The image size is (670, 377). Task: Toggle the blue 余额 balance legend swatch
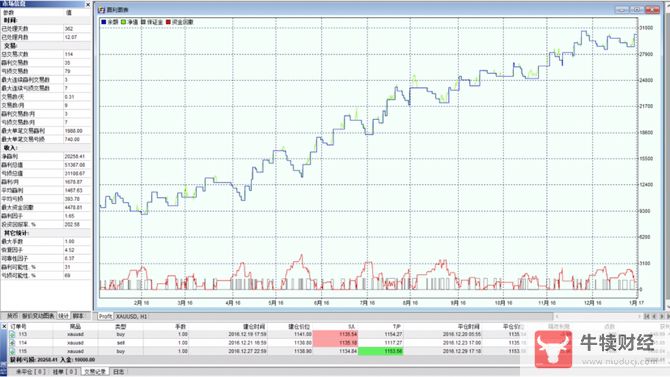pos(103,22)
